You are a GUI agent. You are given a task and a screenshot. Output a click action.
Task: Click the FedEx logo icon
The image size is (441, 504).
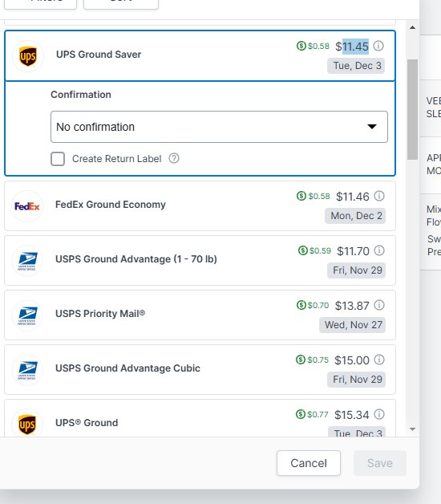27,206
